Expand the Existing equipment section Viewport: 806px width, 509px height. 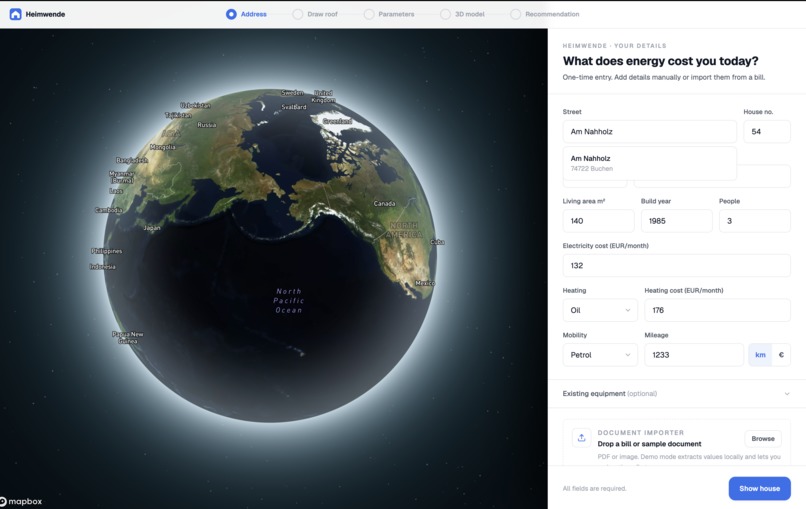tap(676, 394)
